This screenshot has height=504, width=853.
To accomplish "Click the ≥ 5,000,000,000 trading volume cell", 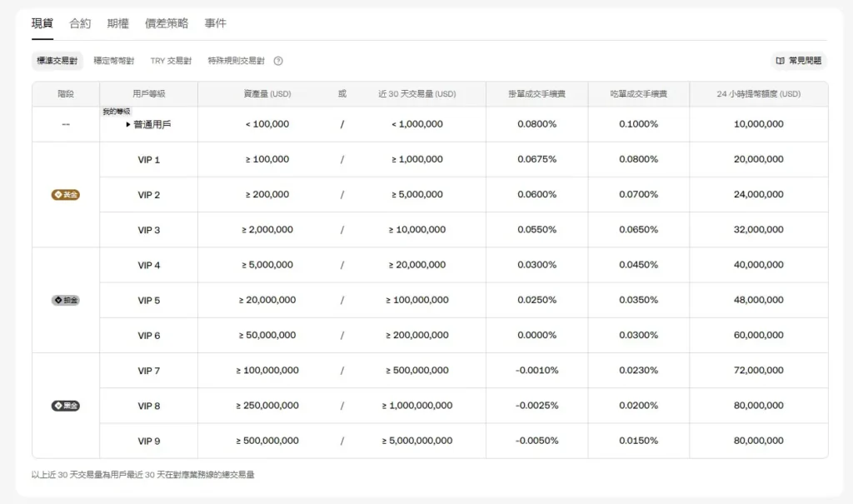I will (417, 441).
